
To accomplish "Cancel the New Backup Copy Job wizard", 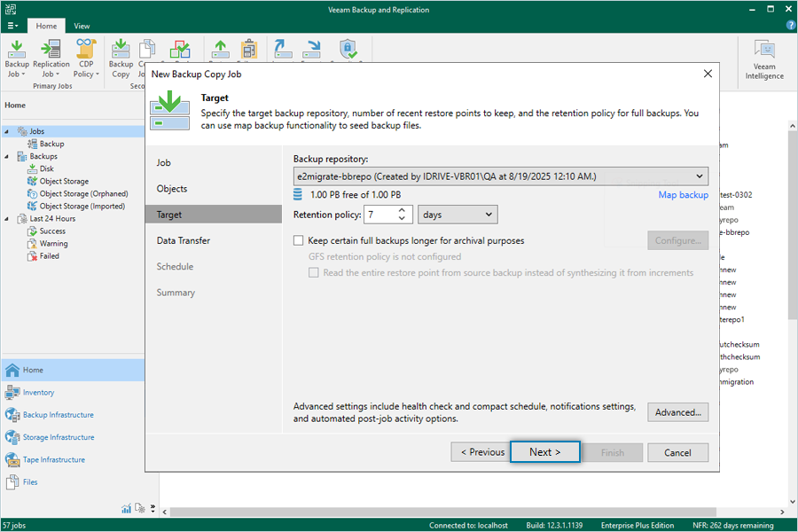I will (x=678, y=452).
